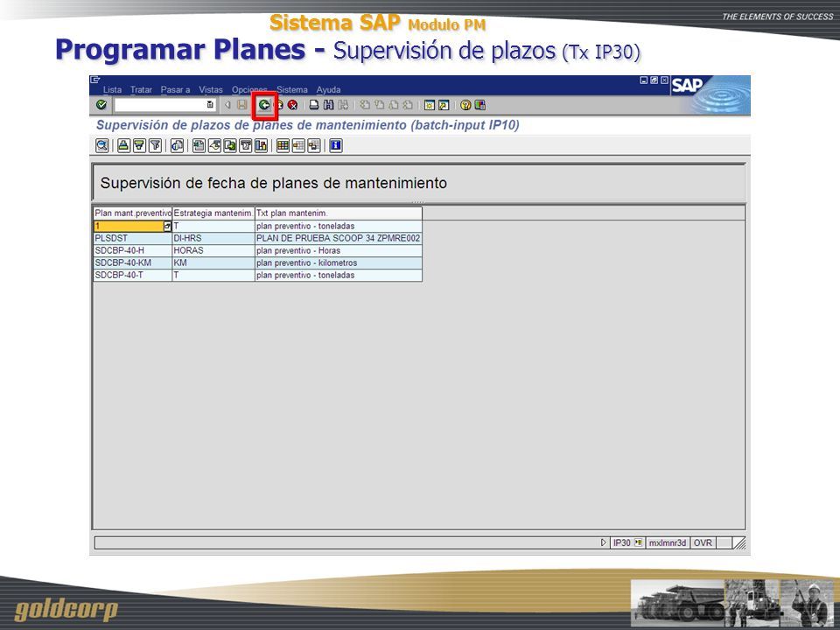
Task: Click 'plan preventivo - kilometros' text cell
Action: pos(338,263)
